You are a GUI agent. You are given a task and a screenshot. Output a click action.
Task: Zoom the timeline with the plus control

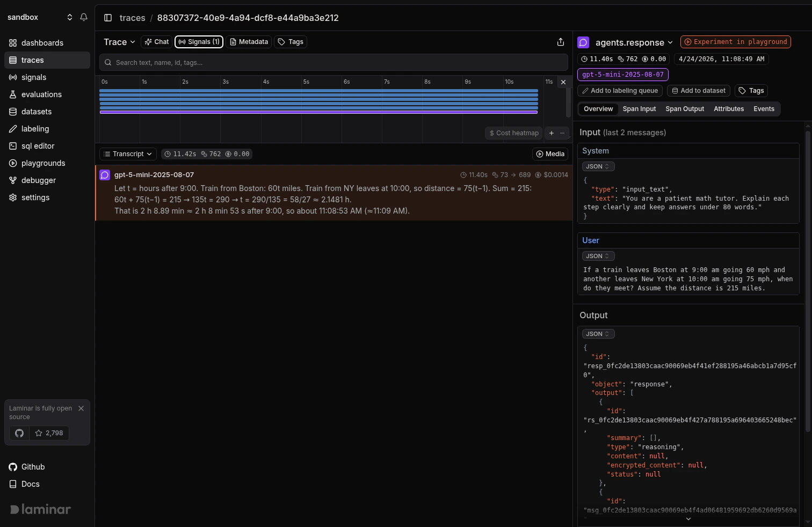(551, 133)
